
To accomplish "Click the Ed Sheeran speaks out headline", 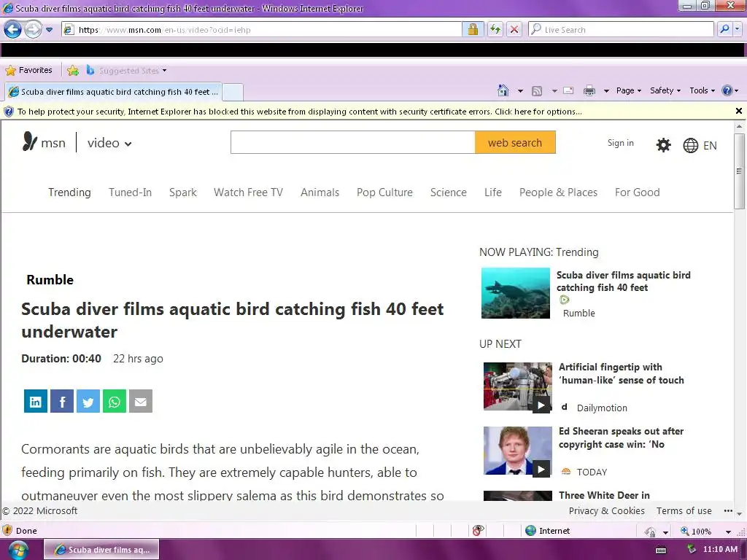I will [x=622, y=437].
